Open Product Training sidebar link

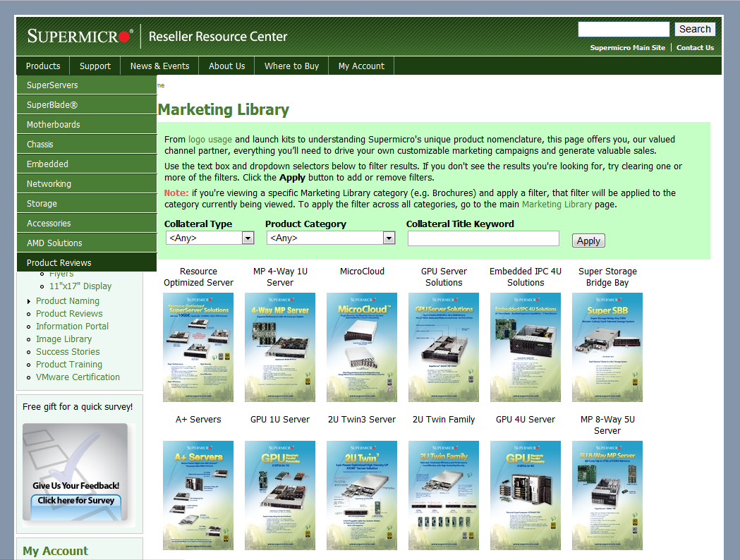(69, 365)
